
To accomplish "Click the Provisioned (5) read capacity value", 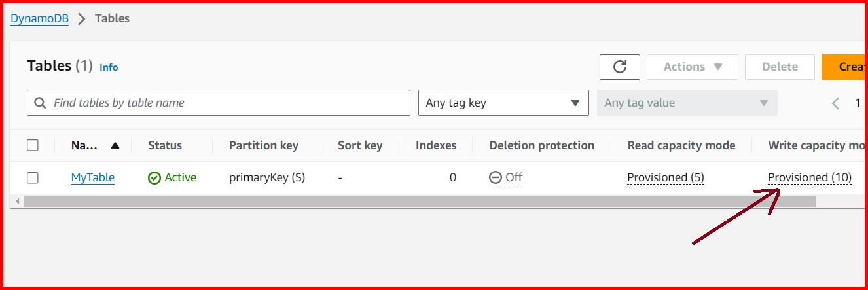I will [665, 177].
